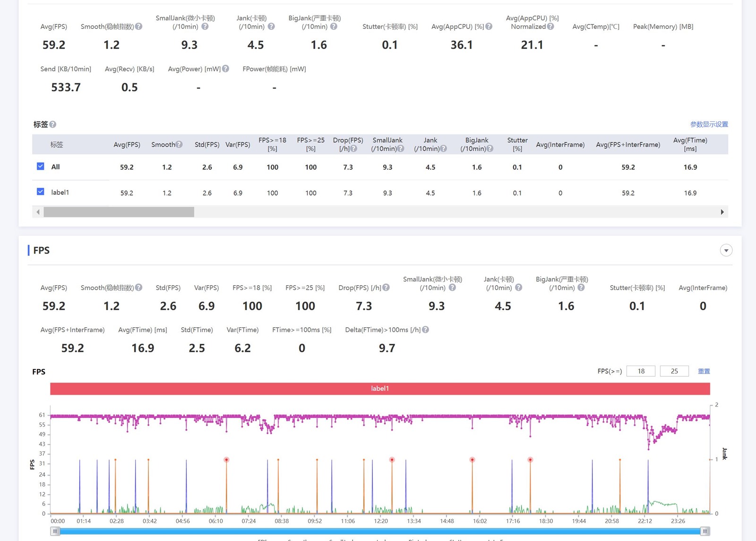756x541 pixels.
Task: Click the red label1 bar above chart
Action: (x=380, y=389)
